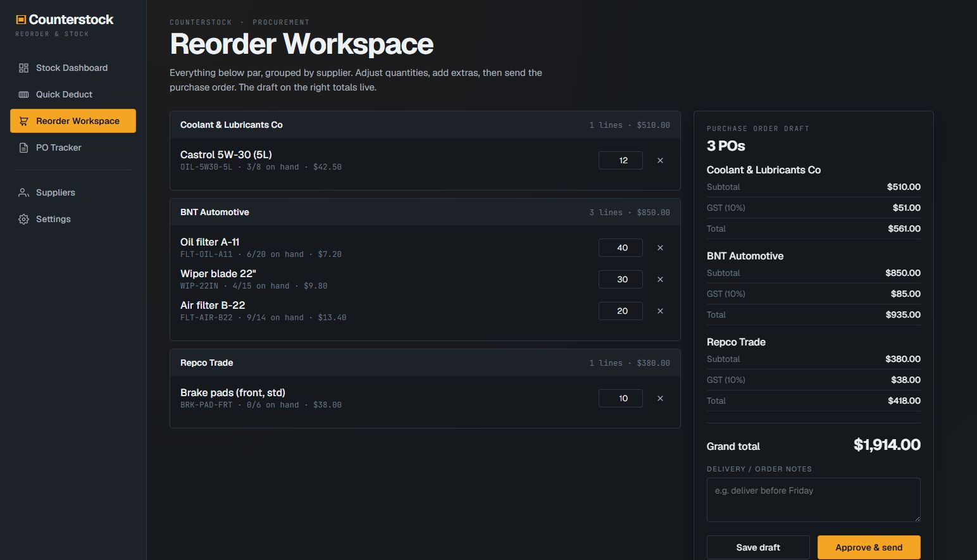Click the "3 lines · $850.00" summary
This screenshot has height=560, width=977.
pyautogui.click(x=630, y=213)
